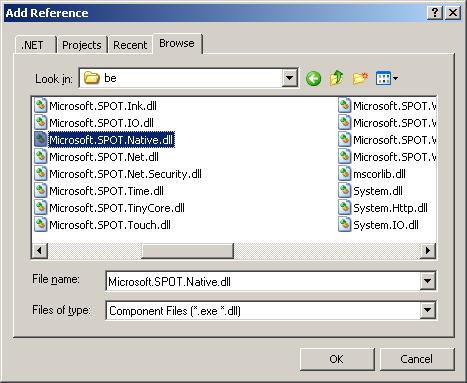This screenshot has height=383, width=467.
Task: Click the icon of System.Http.dll
Action: point(345,208)
